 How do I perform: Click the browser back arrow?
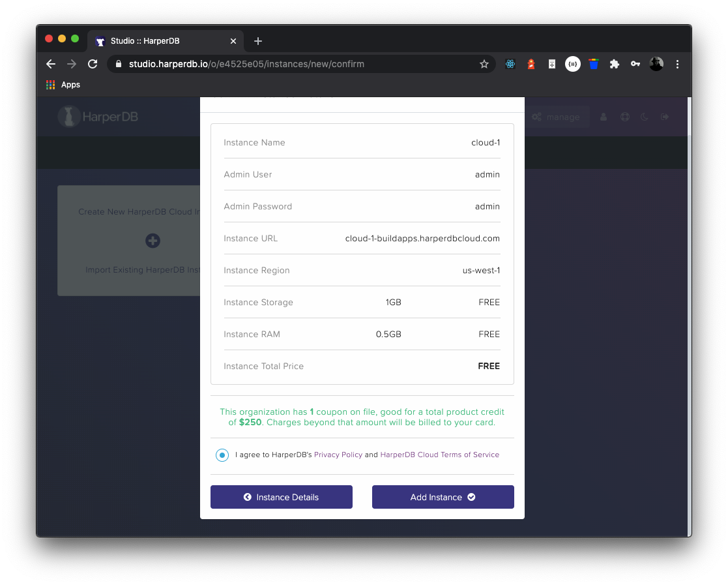pyautogui.click(x=51, y=64)
